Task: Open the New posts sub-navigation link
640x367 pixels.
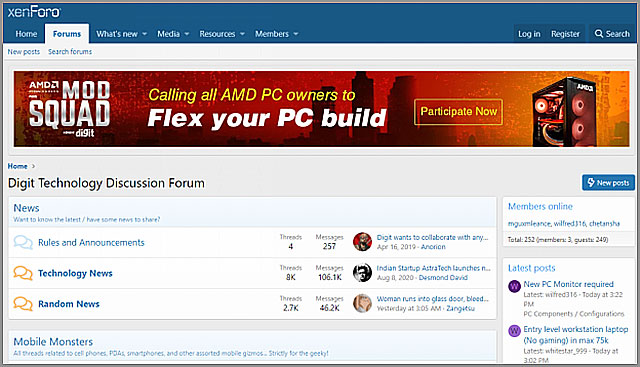Action: [24, 52]
